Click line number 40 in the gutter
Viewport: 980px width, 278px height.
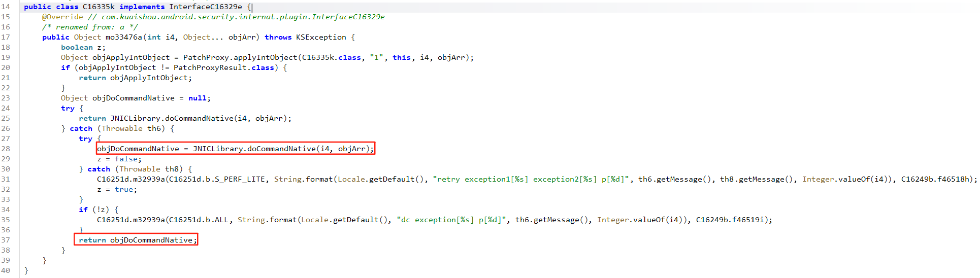pos(6,270)
